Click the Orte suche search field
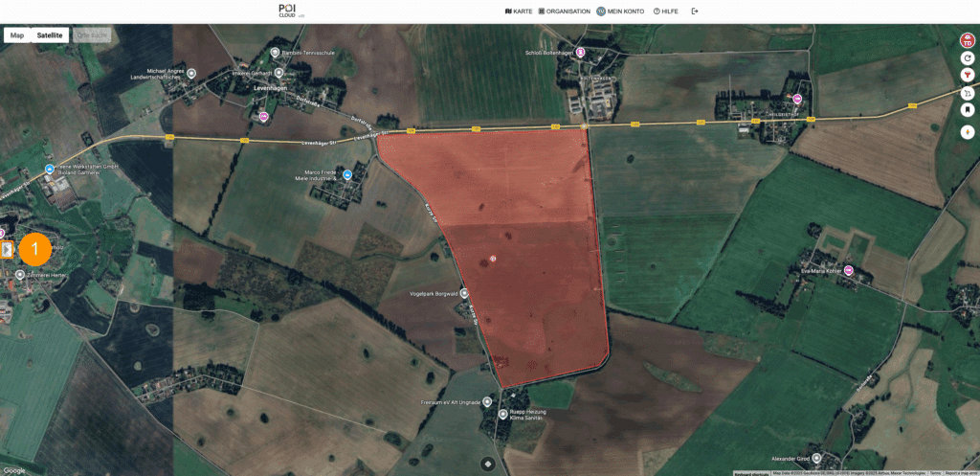Viewport: 980px width, 476px height. point(93,34)
